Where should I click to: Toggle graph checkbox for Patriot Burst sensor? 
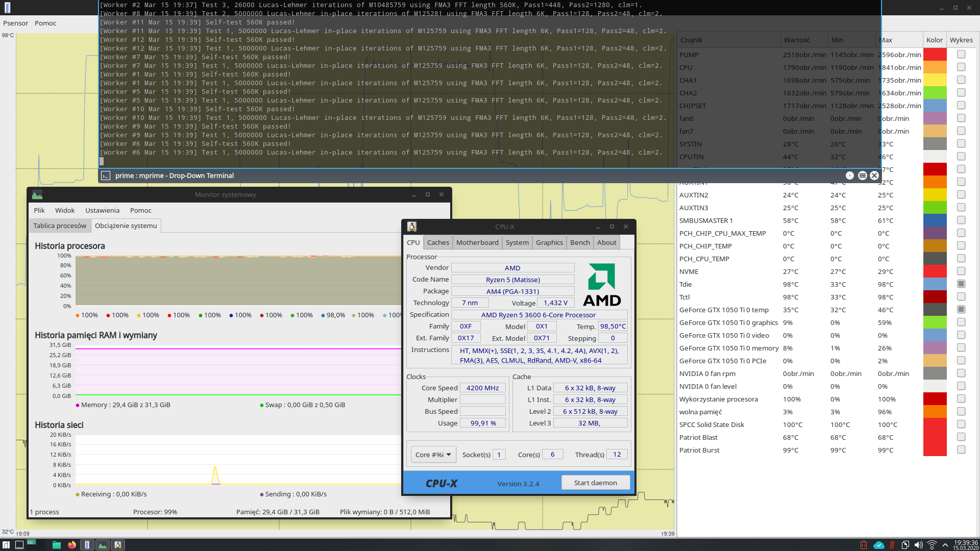[961, 449]
